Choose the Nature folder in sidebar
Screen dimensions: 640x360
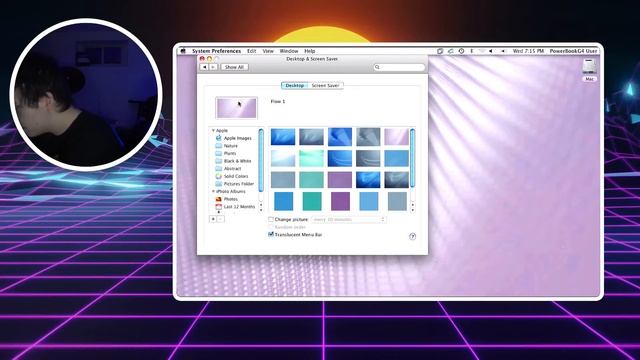(x=230, y=146)
